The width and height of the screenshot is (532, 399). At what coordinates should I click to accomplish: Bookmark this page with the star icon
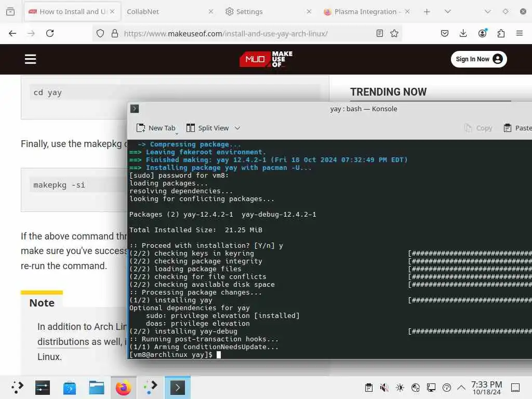click(x=394, y=33)
